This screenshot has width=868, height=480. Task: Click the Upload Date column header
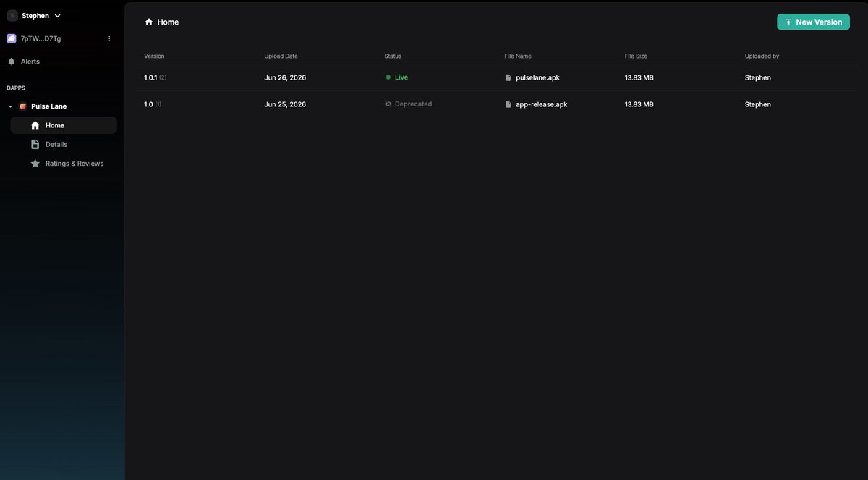tap(281, 56)
